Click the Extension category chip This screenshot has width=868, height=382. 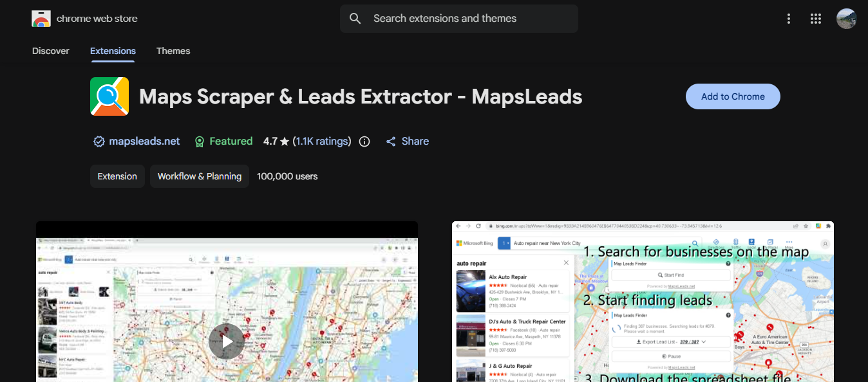[117, 176]
